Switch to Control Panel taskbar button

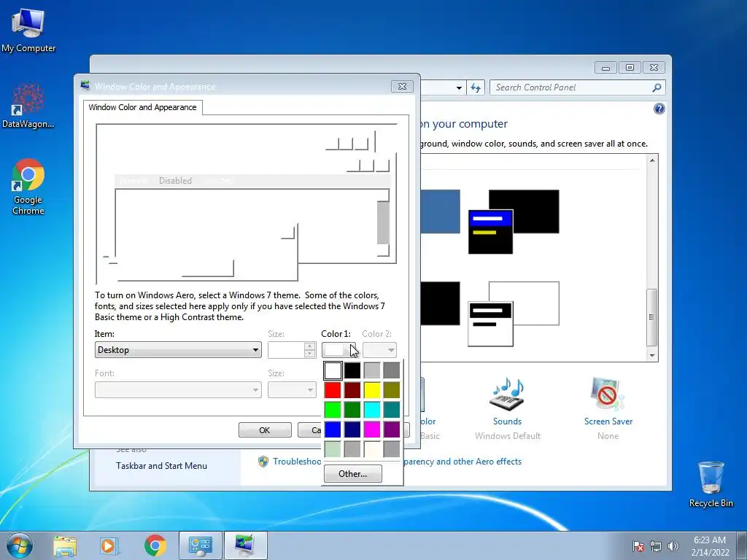[200, 545]
